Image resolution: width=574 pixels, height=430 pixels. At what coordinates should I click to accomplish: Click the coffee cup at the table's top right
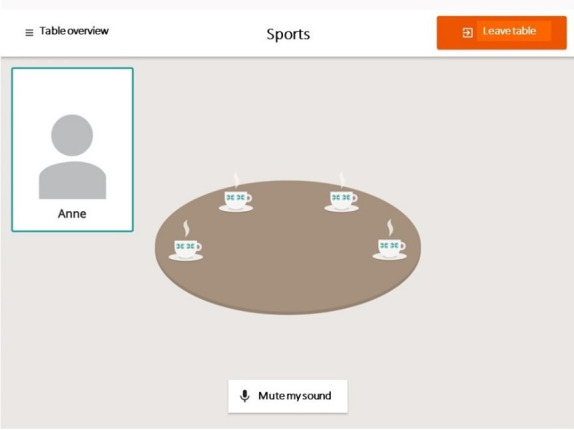(342, 200)
